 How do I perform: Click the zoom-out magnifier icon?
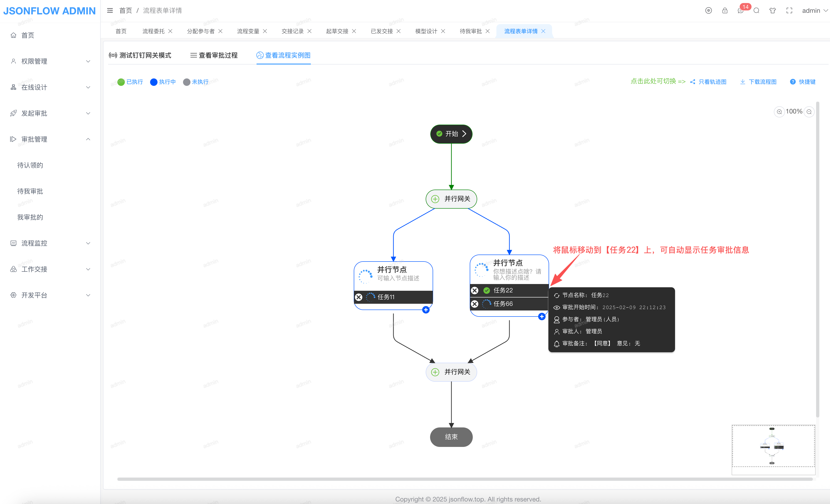click(x=809, y=112)
